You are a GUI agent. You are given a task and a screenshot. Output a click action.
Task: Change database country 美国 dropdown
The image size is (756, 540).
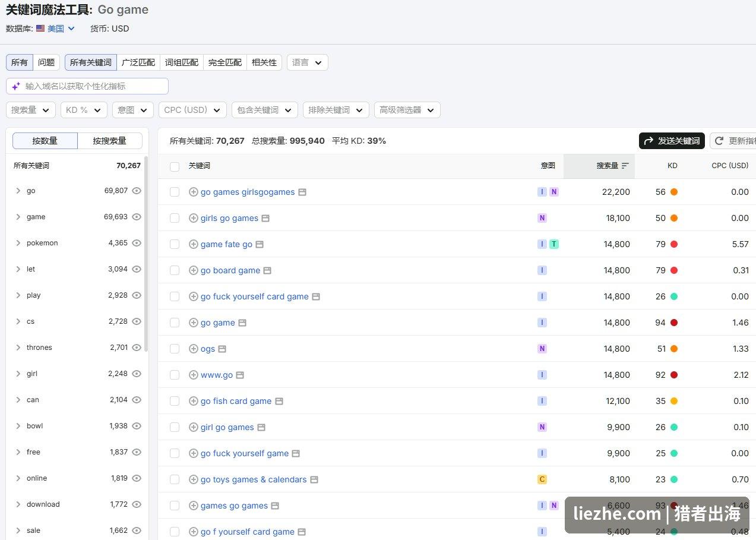pyautogui.click(x=56, y=29)
